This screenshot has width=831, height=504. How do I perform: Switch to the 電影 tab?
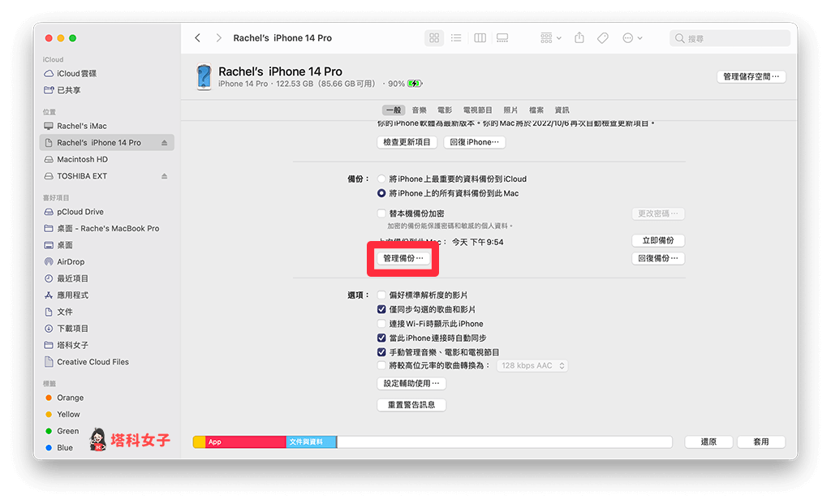point(445,110)
